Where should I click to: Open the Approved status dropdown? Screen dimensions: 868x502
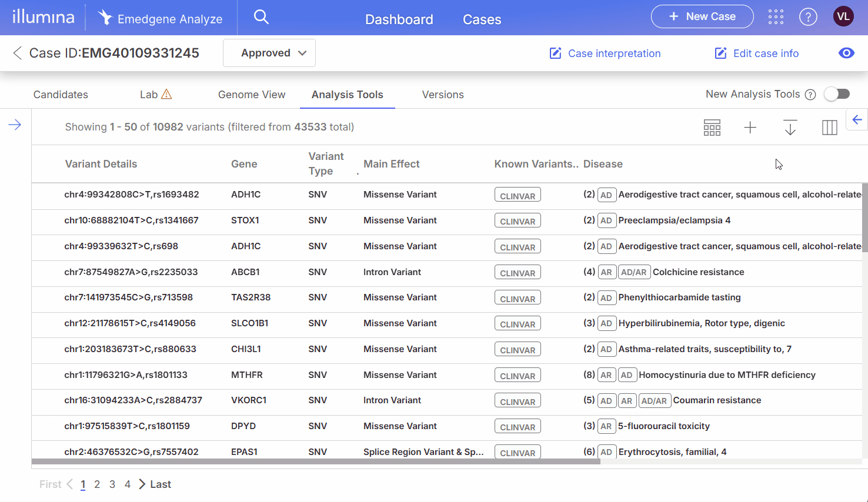click(269, 53)
